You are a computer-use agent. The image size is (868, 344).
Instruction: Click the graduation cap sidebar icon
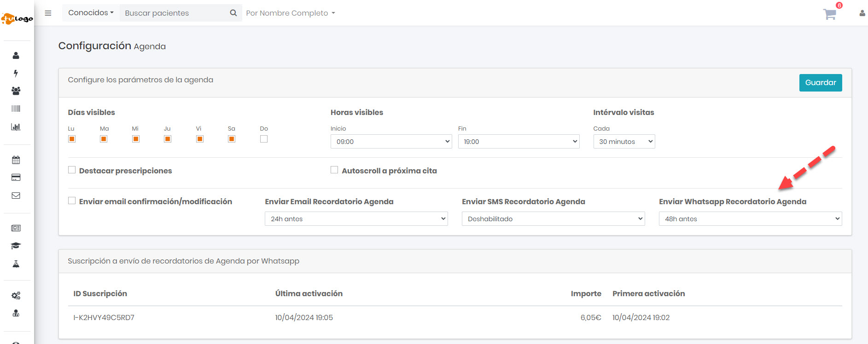(x=16, y=246)
